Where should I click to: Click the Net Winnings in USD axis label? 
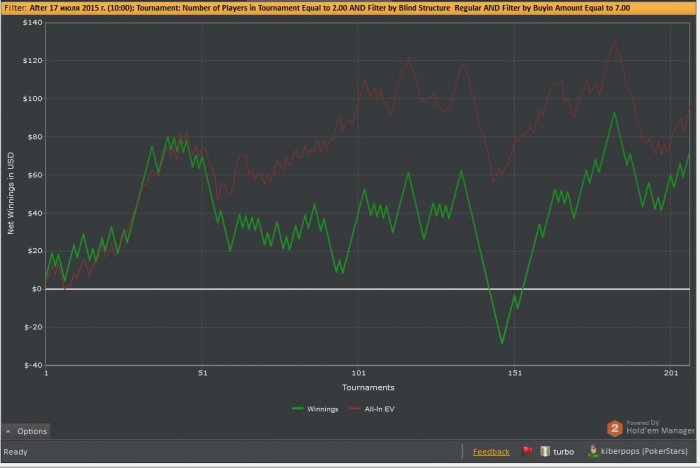coord(11,193)
